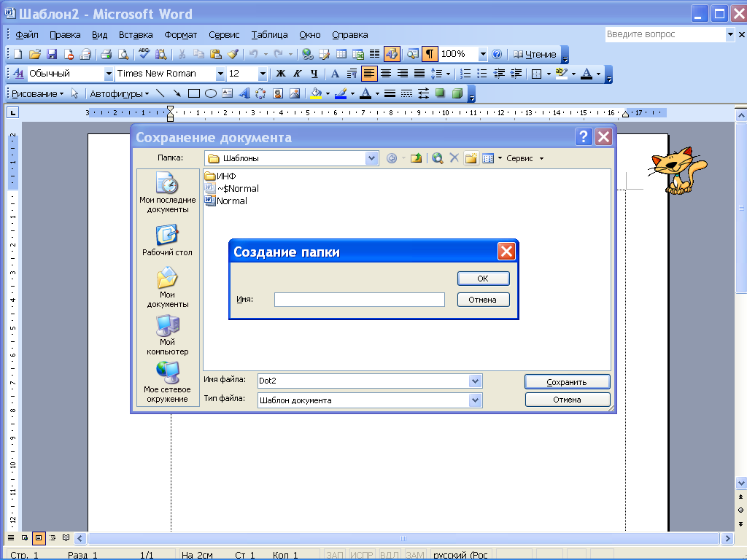Open the Style (Обычный) dropdown

click(109, 74)
